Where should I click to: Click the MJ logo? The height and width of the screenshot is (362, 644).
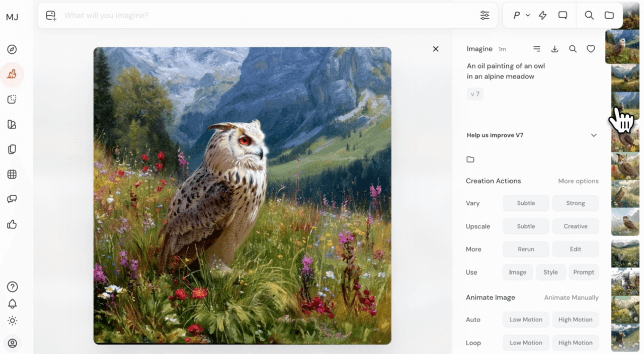point(12,17)
